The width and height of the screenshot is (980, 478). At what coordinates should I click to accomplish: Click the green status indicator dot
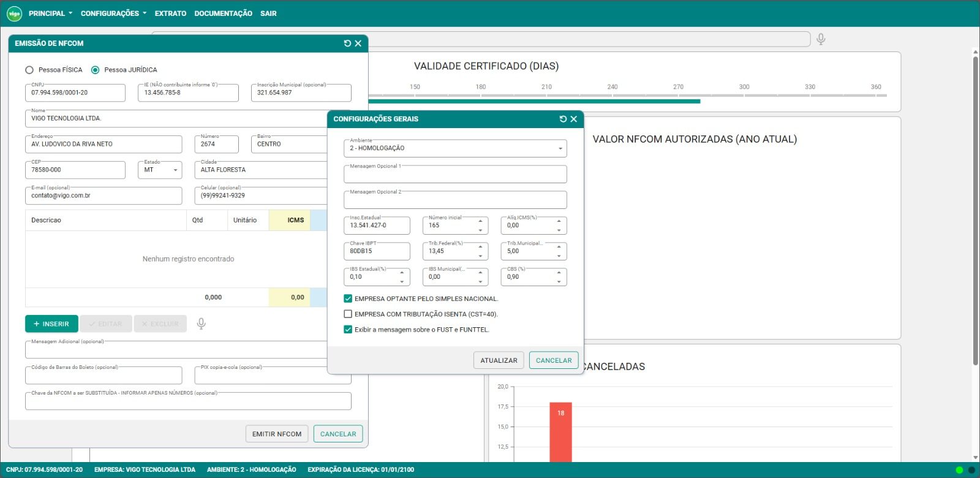959,470
